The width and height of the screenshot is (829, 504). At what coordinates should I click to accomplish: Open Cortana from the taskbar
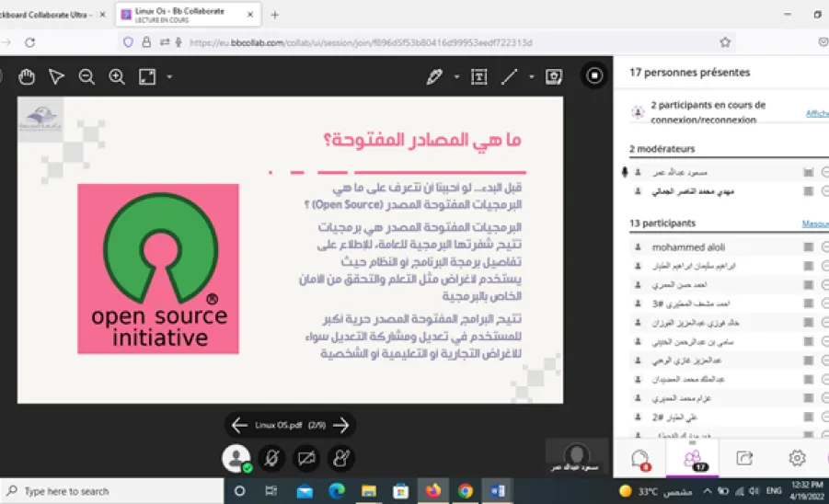(239, 491)
